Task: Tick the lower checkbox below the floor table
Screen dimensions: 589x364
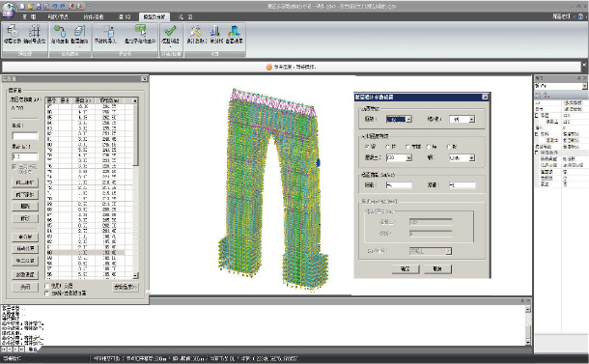Action: tap(47, 293)
